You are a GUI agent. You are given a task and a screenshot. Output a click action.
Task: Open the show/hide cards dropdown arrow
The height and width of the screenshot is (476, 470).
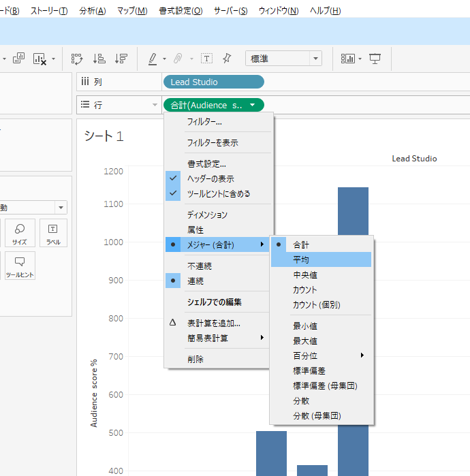click(x=360, y=59)
